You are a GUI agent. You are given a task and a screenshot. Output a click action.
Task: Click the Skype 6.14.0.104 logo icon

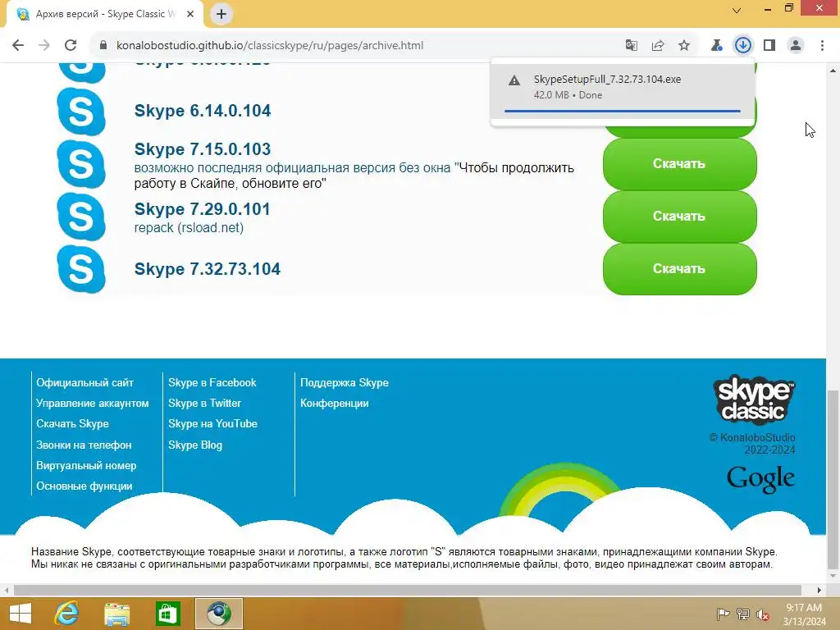click(x=81, y=112)
